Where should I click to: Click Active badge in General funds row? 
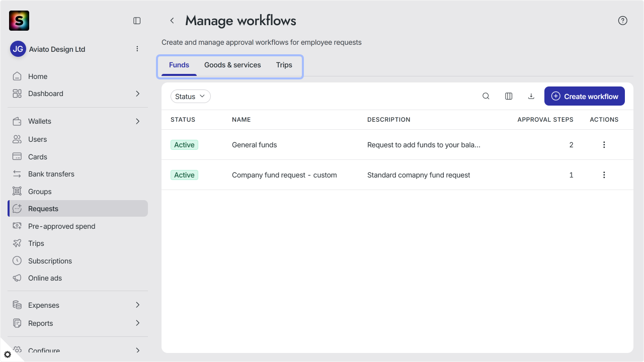pyautogui.click(x=184, y=145)
